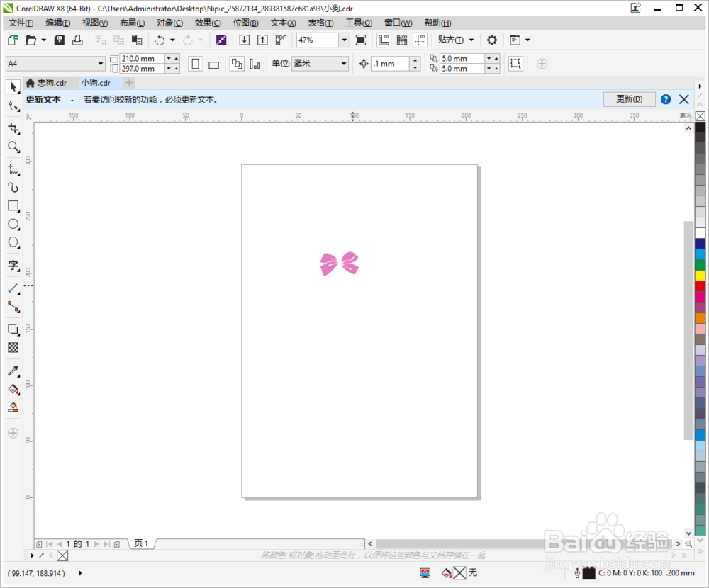Open the units 毫米 dropdown

click(x=344, y=64)
